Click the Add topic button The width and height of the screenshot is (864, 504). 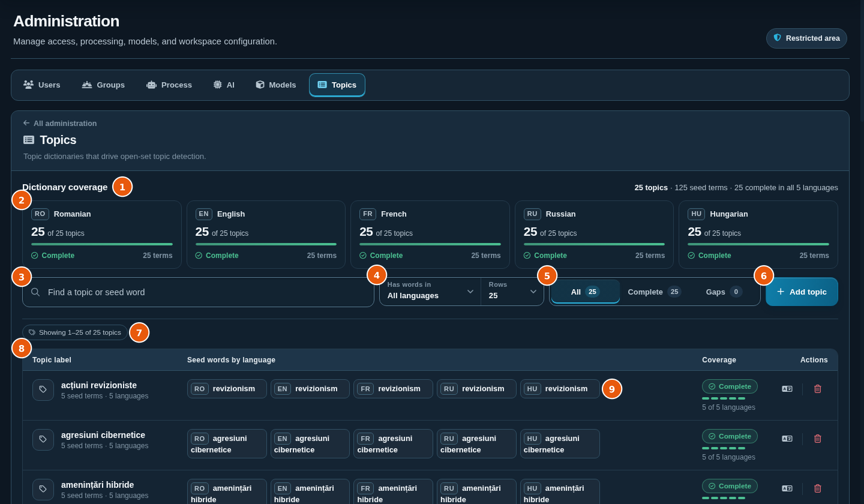coord(802,292)
